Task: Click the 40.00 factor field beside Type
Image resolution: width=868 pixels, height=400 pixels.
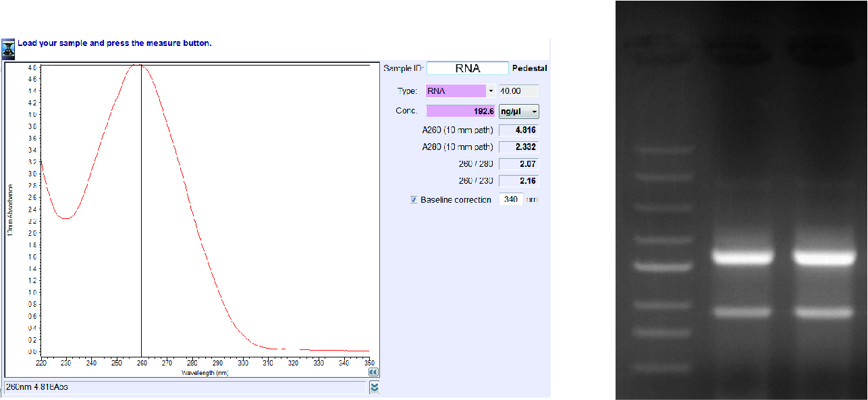Action: [x=518, y=91]
